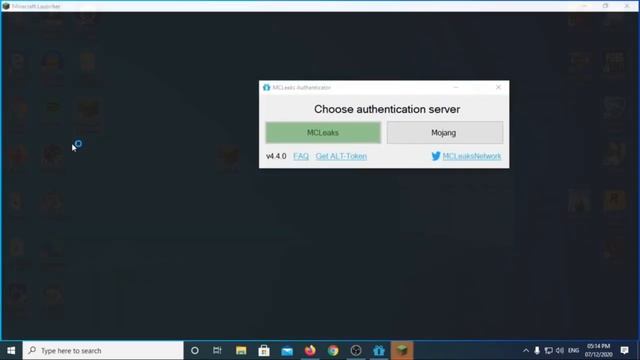The width and height of the screenshot is (640, 360).
Task: Choose the MCLeaks authentication server
Action: [323, 133]
